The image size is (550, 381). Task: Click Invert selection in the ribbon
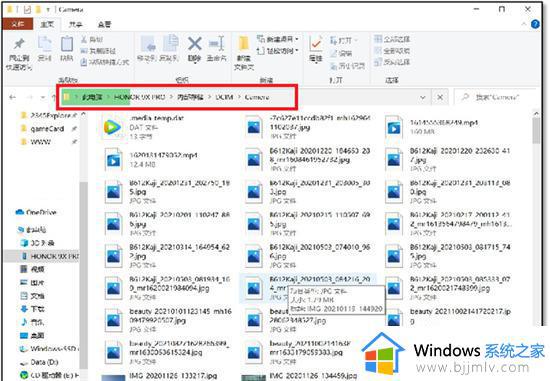coord(392,62)
